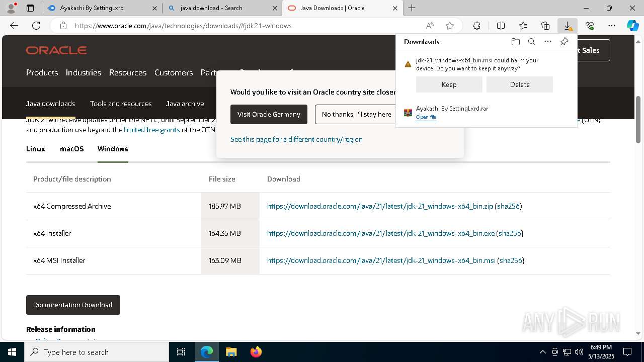The height and width of the screenshot is (362, 644).
Task: Search downloads with magnifier icon
Action: [531, 42]
